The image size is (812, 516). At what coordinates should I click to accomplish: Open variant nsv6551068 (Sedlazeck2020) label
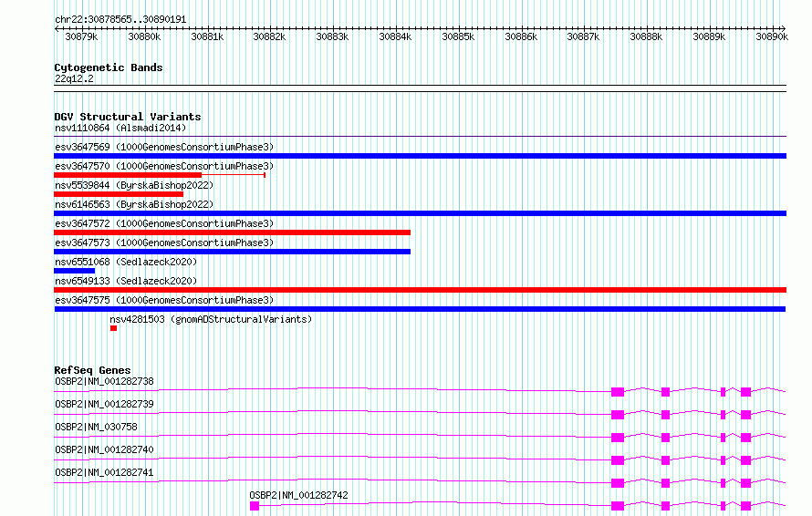(x=126, y=262)
